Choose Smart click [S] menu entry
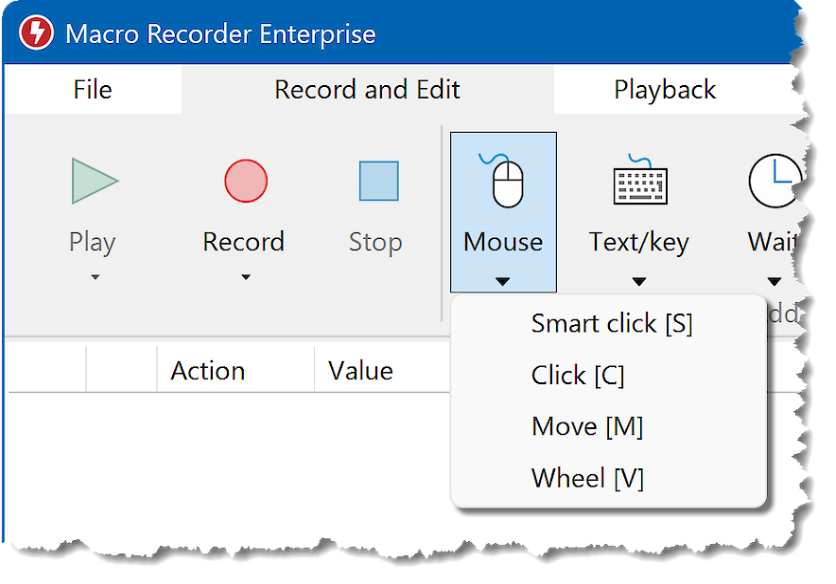Screen dimensions: 836x584 coord(608,323)
